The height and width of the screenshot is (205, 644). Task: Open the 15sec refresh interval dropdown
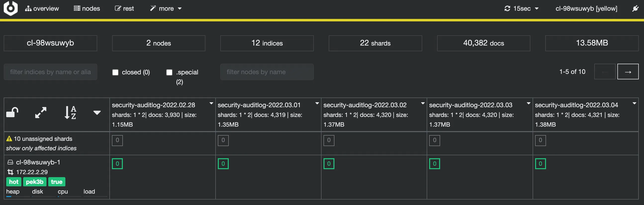(x=521, y=8)
